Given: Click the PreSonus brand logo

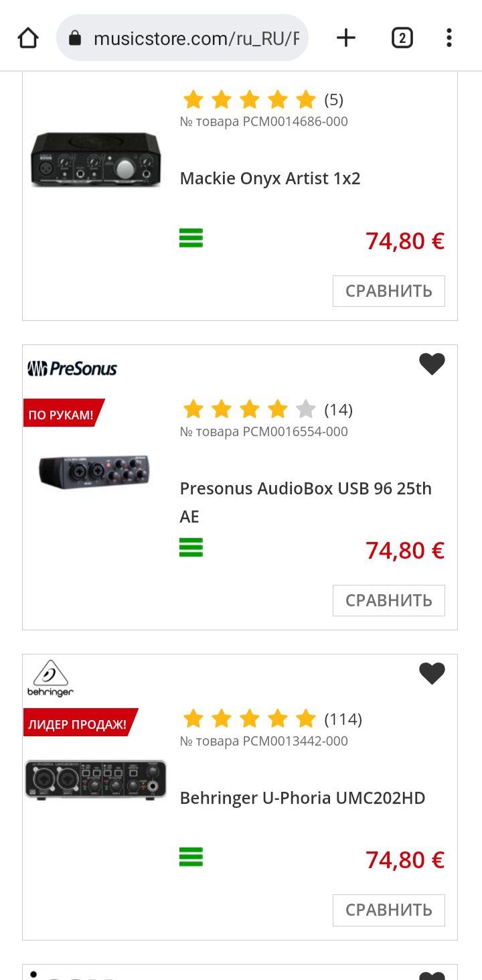Looking at the screenshot, I should [72, 368].
